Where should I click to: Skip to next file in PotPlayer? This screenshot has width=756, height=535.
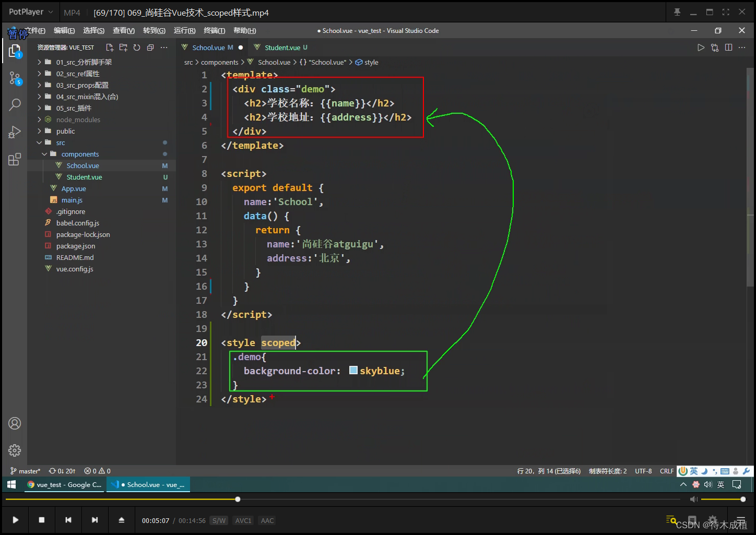[95, 520]
